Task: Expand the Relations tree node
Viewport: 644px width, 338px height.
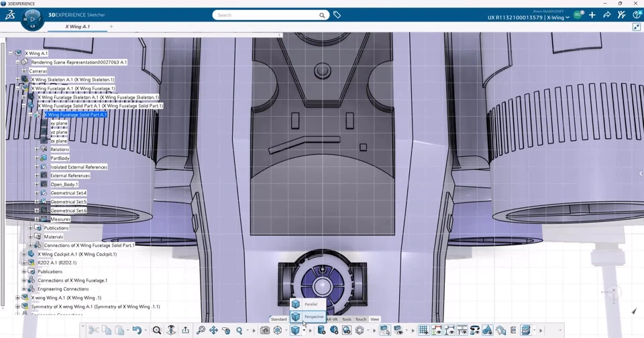Action: pos(36,150)
